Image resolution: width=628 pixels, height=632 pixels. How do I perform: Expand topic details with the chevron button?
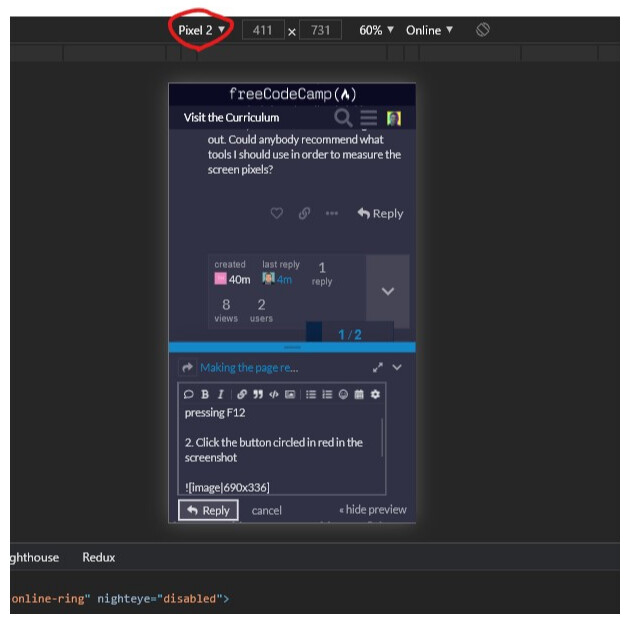coord(388,291)
